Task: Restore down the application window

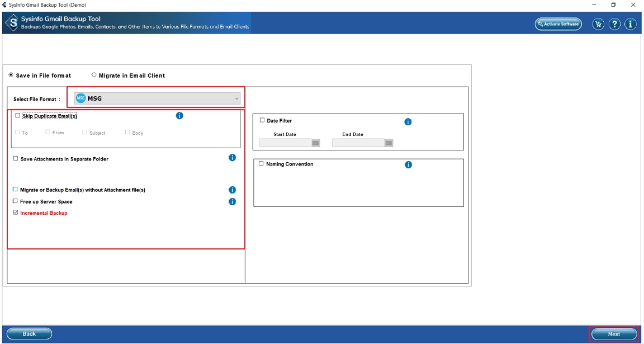Action: 613,4
